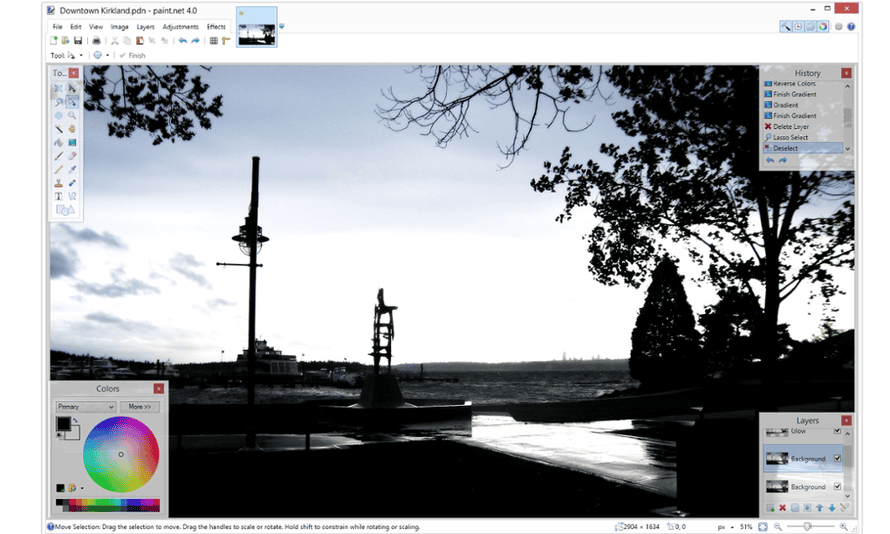Click the More >> button in Colors
This screenshot has width=890, height=534.
point(139,407)
